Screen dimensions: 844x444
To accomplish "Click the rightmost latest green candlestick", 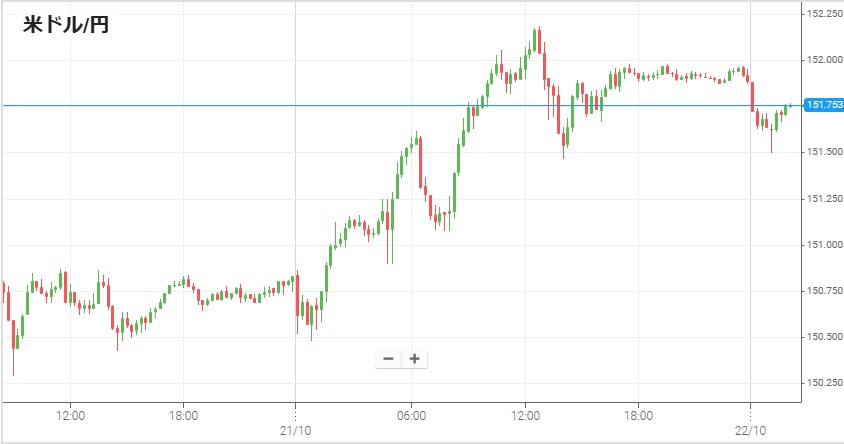I will (x=787, y=107).
